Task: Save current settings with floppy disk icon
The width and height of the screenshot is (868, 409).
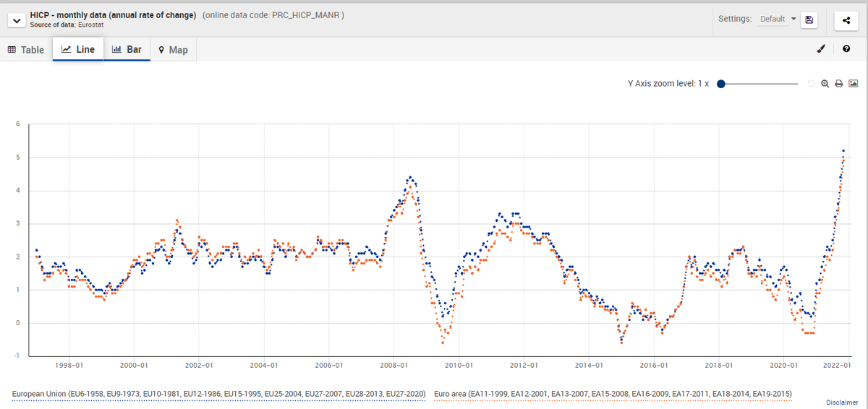Action: coord(809,20)
